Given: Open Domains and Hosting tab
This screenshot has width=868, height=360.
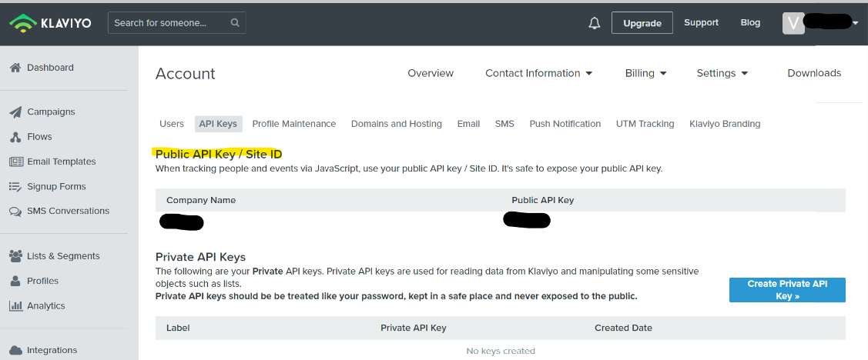Looking at the screenshot, I should (397, 124).
